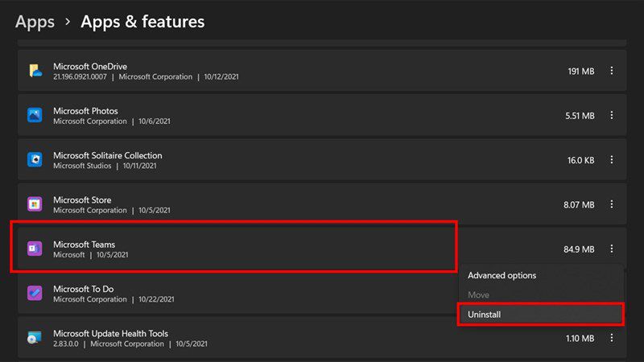Screen dimensions: 644x362
Task: Open the three-dot menu for Microsoft OneDrive
Action: tap(612, 71)
